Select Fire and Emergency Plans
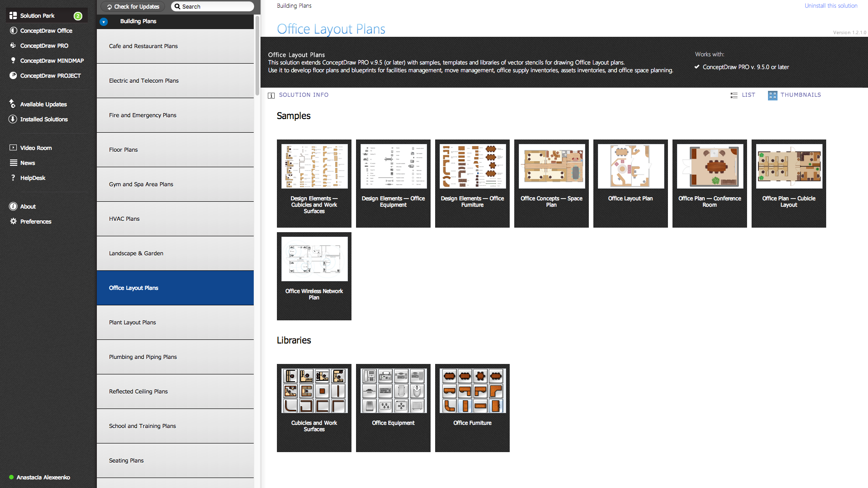The image size is (868, 488). point(175,115)
